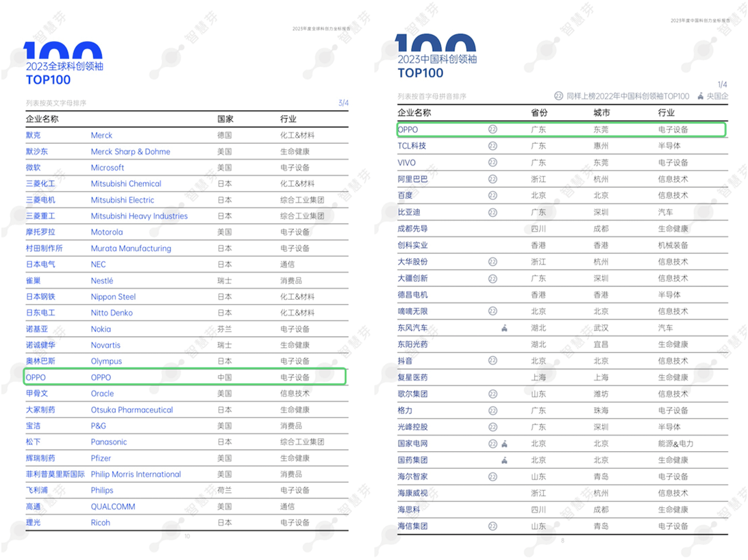
Task: Click 能源&电力 in the 国家电网 row
Action: pyautogui.click(x=675, y=444)
